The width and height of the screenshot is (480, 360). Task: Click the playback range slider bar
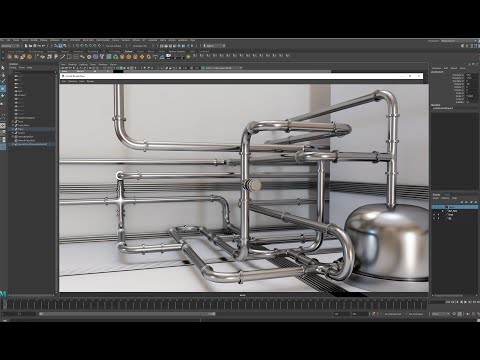[x=127, y=314]
